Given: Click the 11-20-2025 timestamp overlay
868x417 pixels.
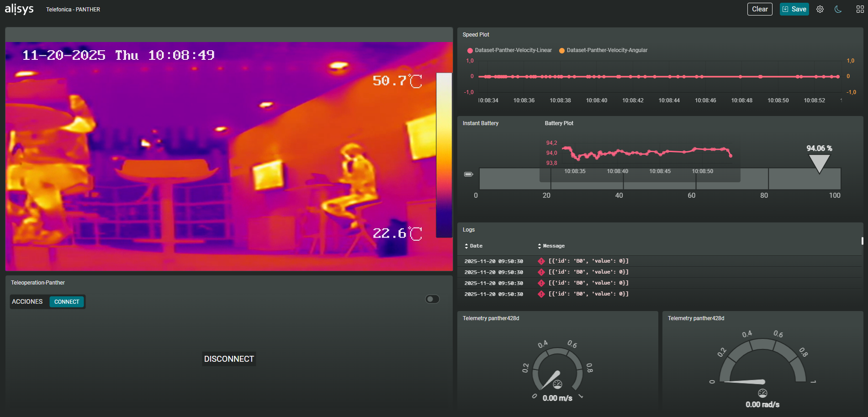Looking at the screenshot, I should pos(118,55).
